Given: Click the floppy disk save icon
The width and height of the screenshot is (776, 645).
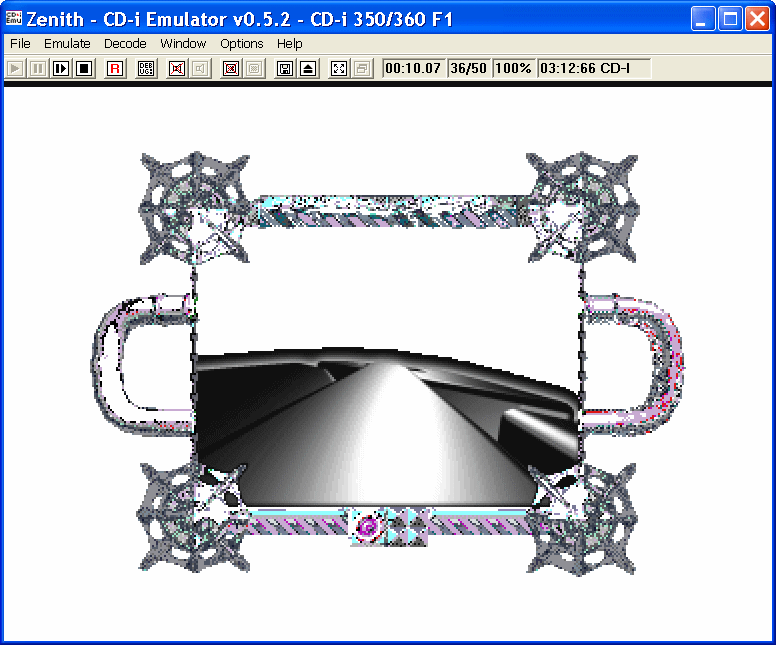Looking at the screenshot, I should (285, 69).
